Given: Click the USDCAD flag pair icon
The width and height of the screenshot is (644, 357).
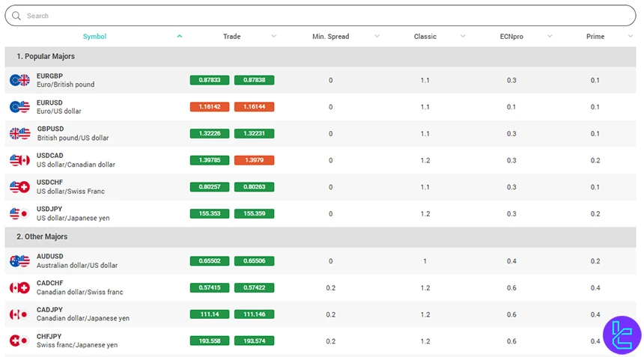Looking at the screenshot, I should coord(19,160).
